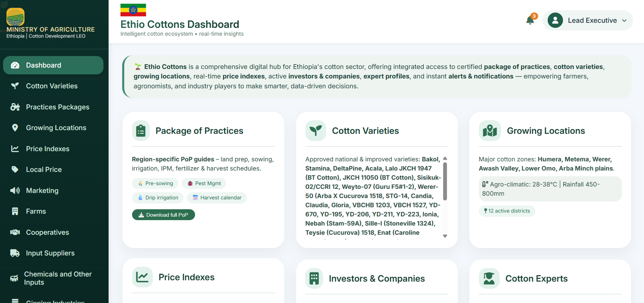644x303 pixels.
Task: Click the scrollbar thumb in Cotton Varieties card
Action: click(445, 181)
